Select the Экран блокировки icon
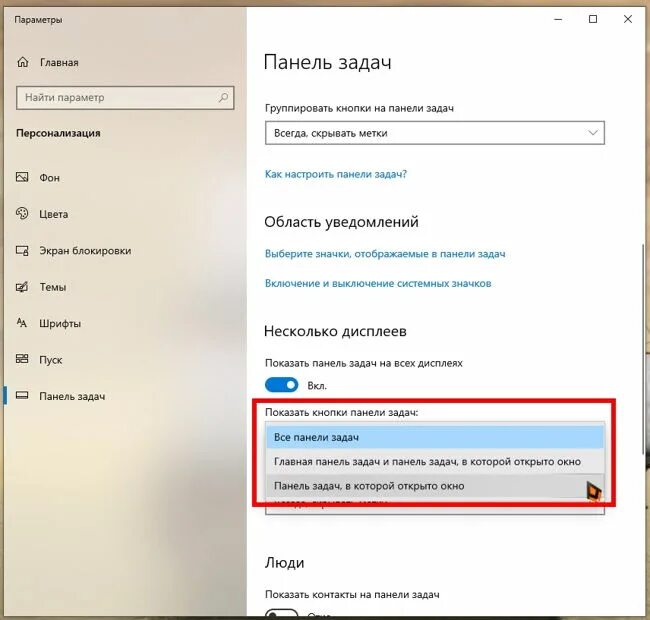 click(x=22, y=250)
